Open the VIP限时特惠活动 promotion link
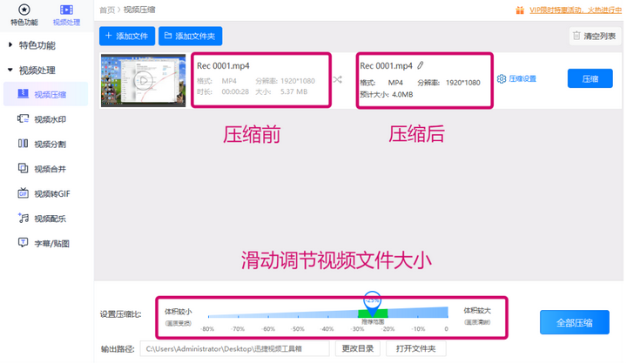 point(576,10)
